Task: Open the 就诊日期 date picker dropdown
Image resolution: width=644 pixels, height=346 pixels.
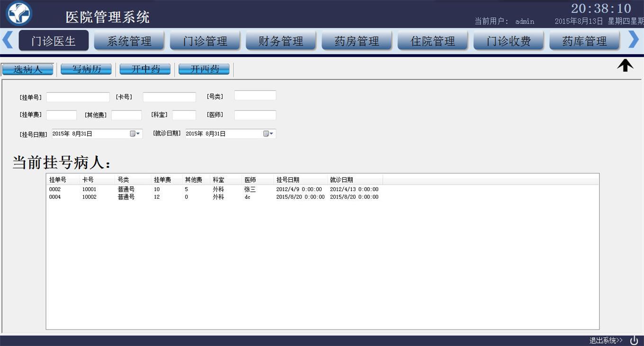Action: (x=269, y=134)
